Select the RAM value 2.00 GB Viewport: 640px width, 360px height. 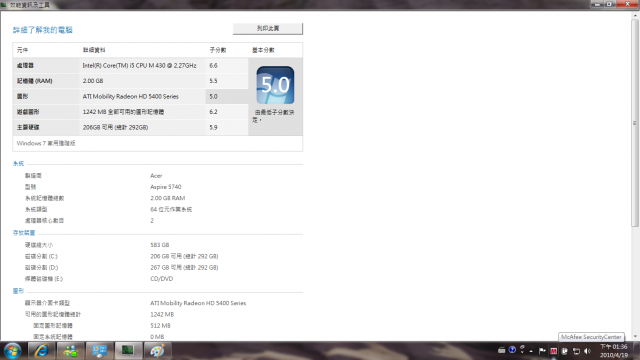93,81
